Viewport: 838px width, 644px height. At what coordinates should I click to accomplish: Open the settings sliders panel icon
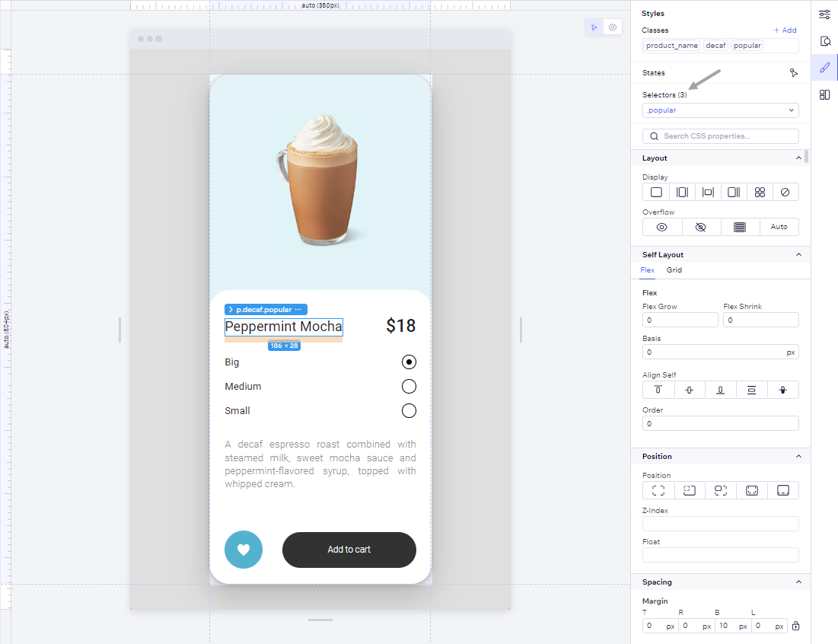coord(824,14)
